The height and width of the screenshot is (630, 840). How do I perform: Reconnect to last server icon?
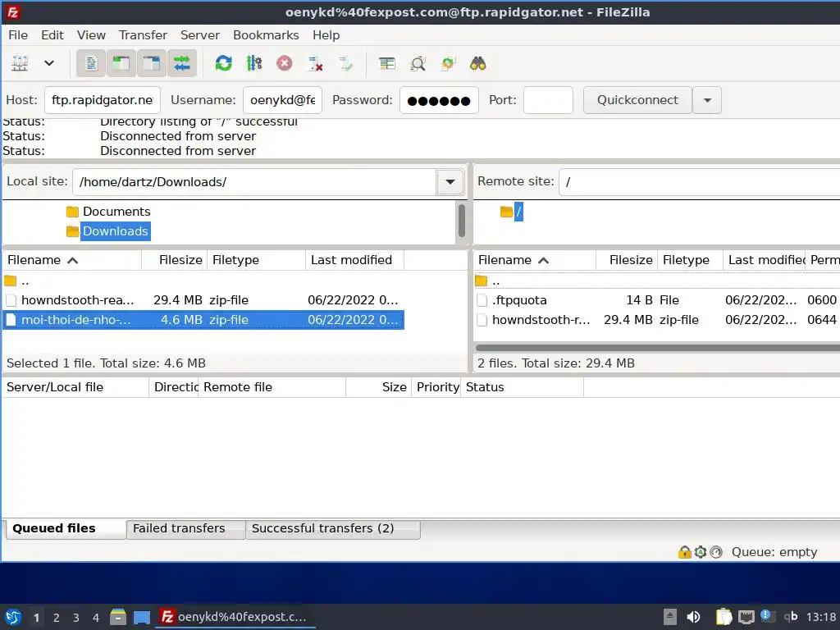pos(345,64)
